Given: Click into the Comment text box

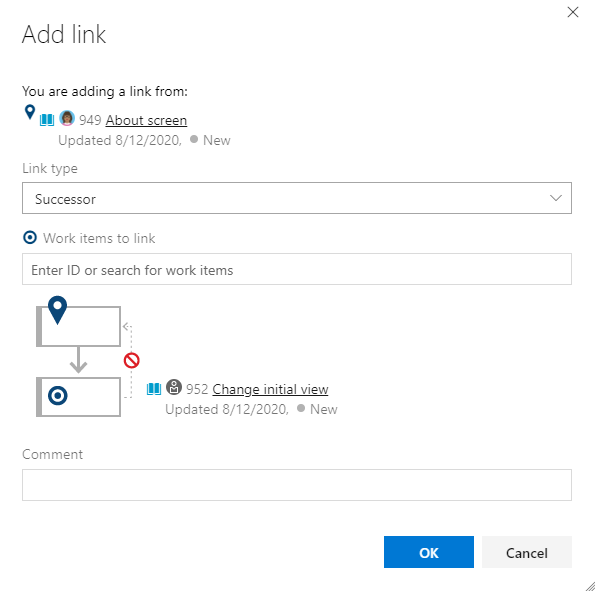Looking at the screenshot, I should tap(296, 485).
